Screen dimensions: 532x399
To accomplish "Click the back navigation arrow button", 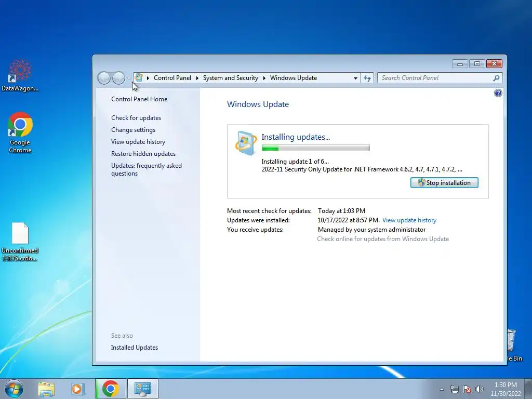I will (104, 78).
